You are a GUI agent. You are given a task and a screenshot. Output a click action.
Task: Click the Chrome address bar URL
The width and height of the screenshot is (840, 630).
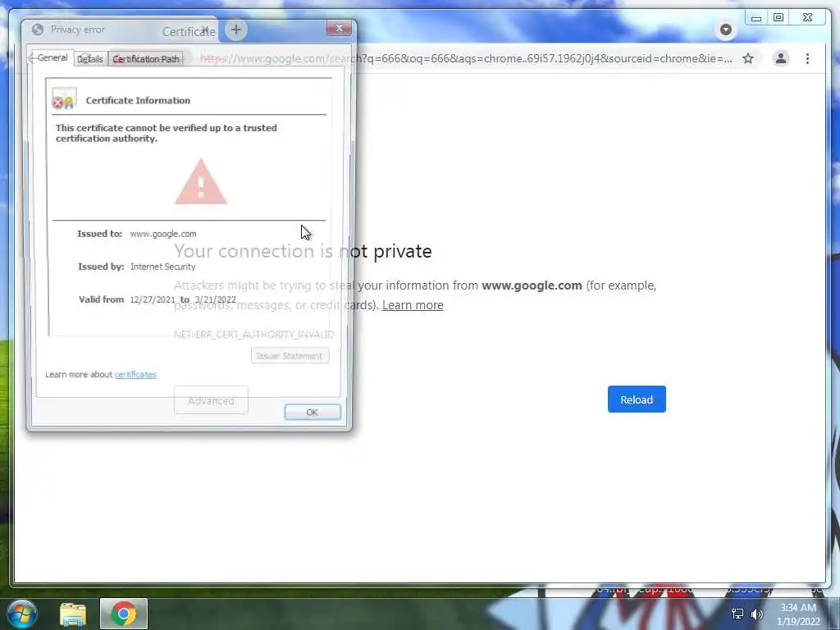[466, 58]
